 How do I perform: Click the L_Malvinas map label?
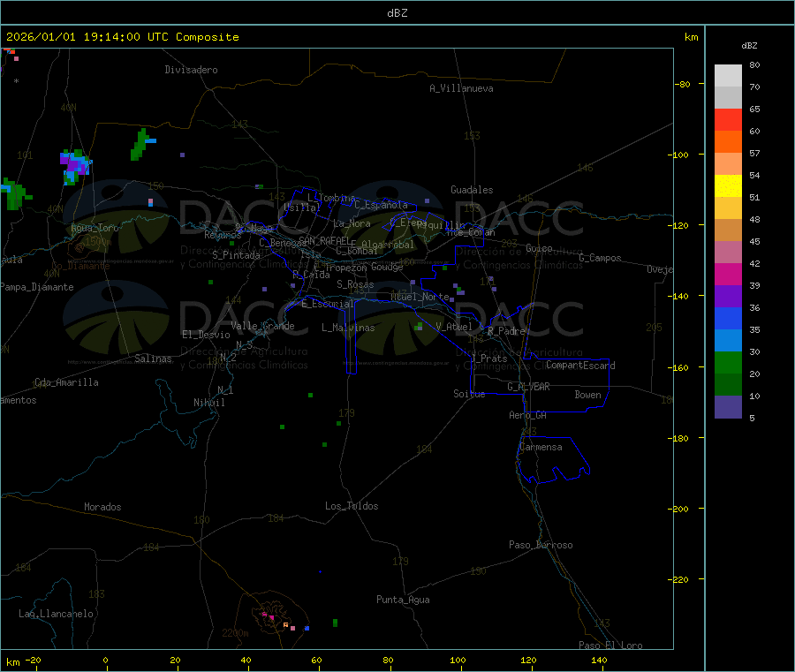pyautogui.click(x=348, y=328)
